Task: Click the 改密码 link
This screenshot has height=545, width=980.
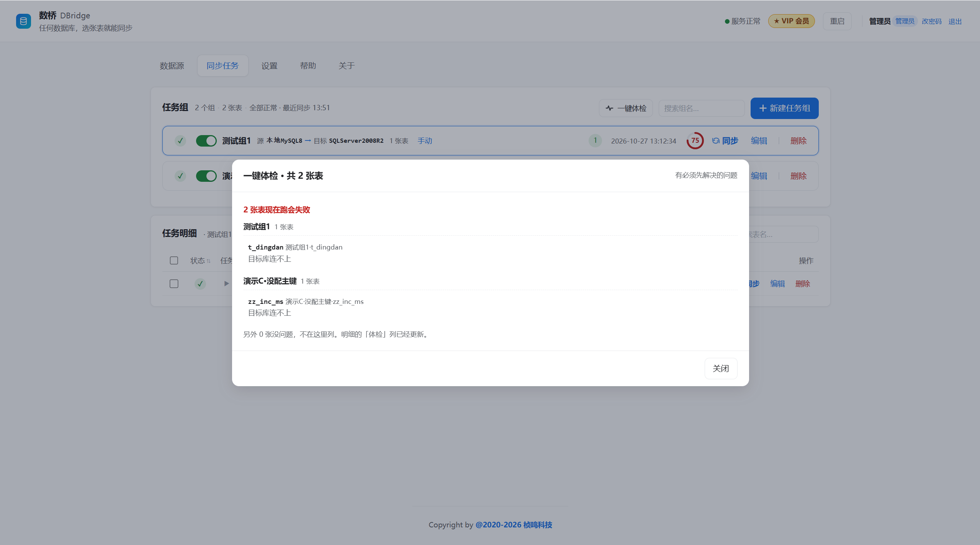Action: [931, 21]
